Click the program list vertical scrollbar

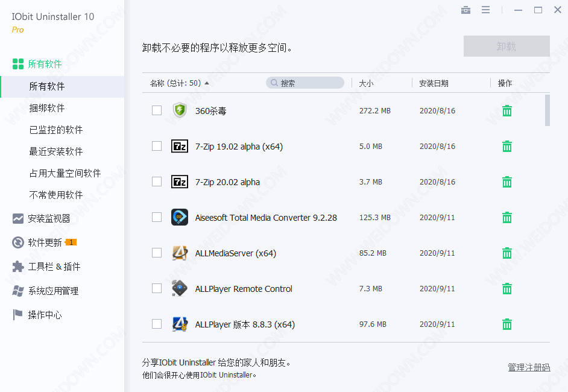point(547,110)
